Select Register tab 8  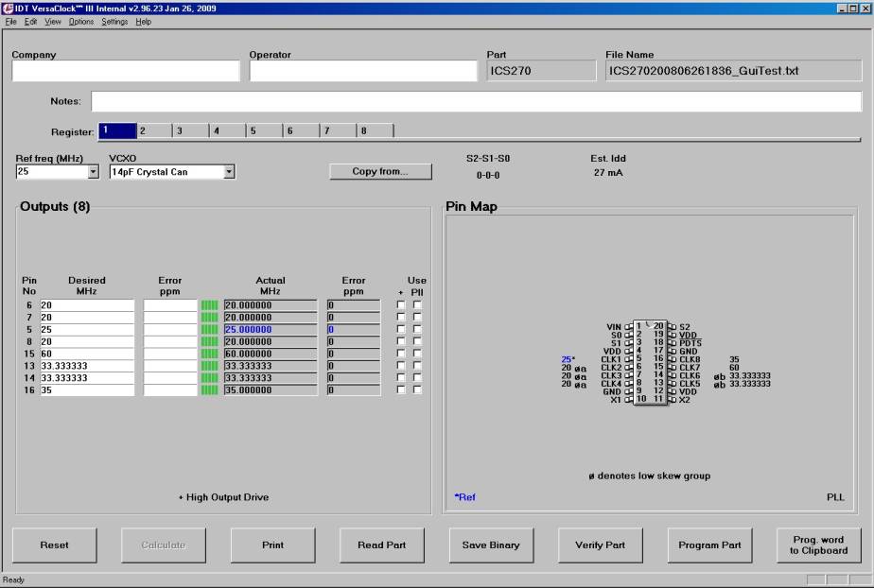tap(376, 130)
